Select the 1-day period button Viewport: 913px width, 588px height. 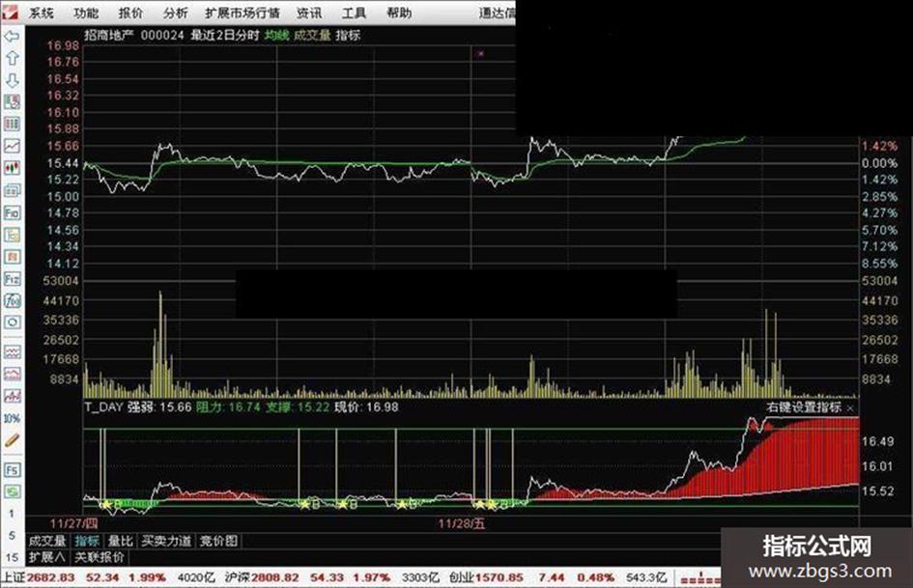click(12, 514)
